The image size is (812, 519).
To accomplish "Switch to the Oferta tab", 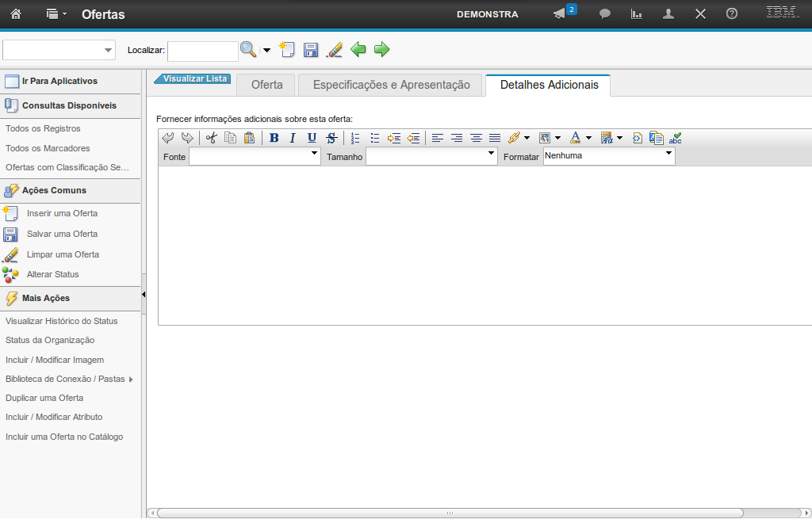I will click(x=266, y=85).
